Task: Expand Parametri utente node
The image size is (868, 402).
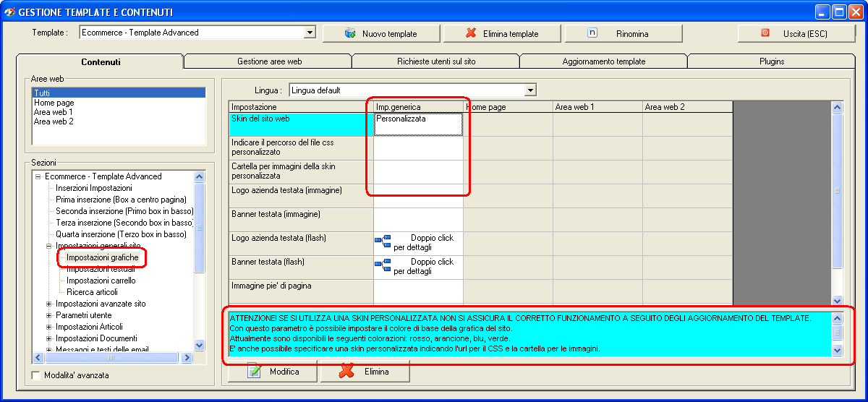Action: click(x=49, y=315)
